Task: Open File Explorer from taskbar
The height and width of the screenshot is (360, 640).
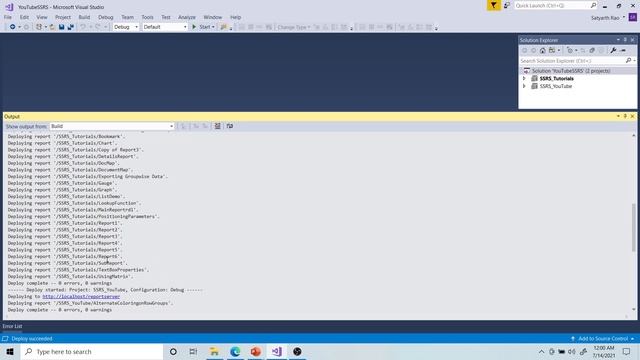Action: coord(214,351)
